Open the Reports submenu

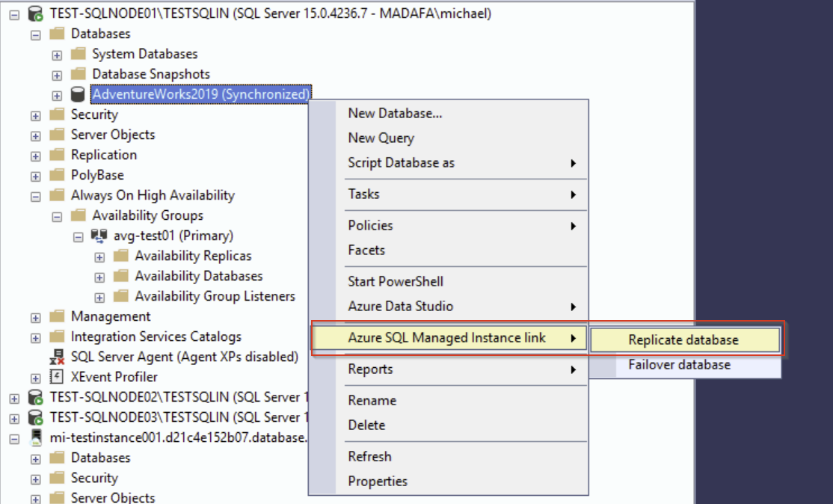point(449,369)
